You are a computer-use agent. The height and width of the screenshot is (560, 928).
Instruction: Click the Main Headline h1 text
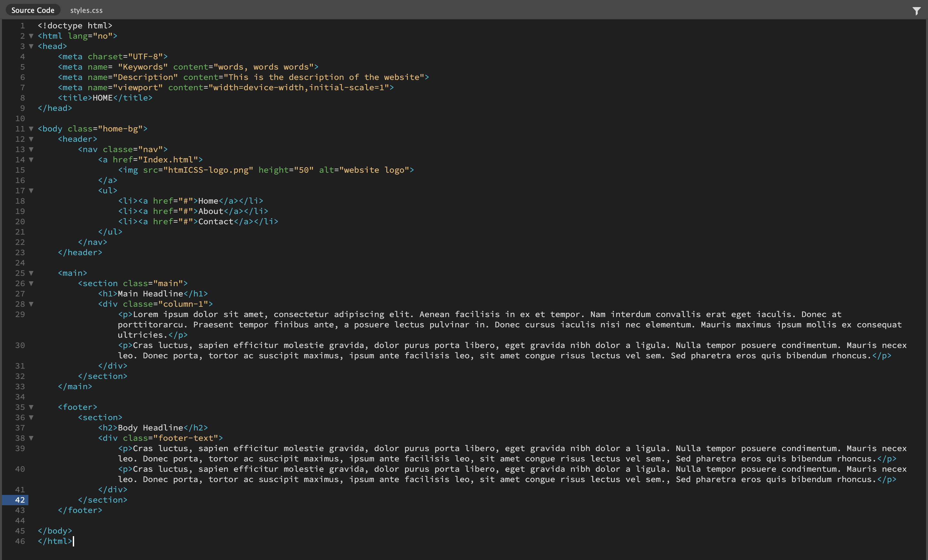[150, 294]
